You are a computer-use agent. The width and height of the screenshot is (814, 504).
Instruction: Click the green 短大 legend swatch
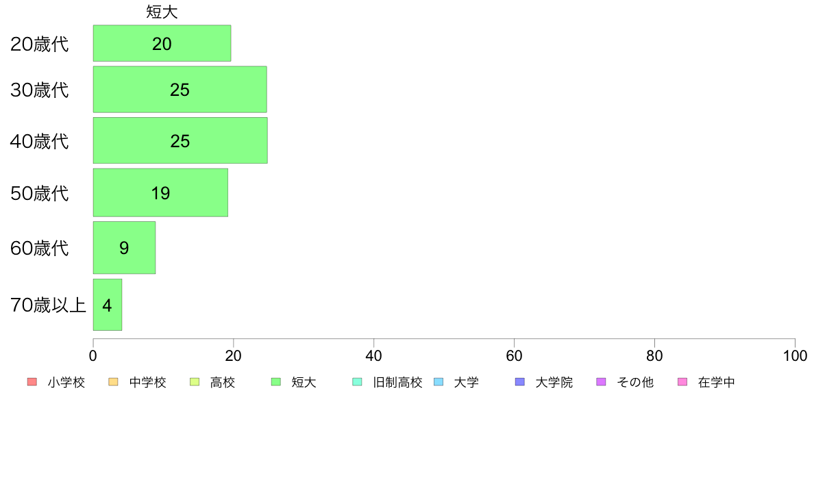(276, 382)
